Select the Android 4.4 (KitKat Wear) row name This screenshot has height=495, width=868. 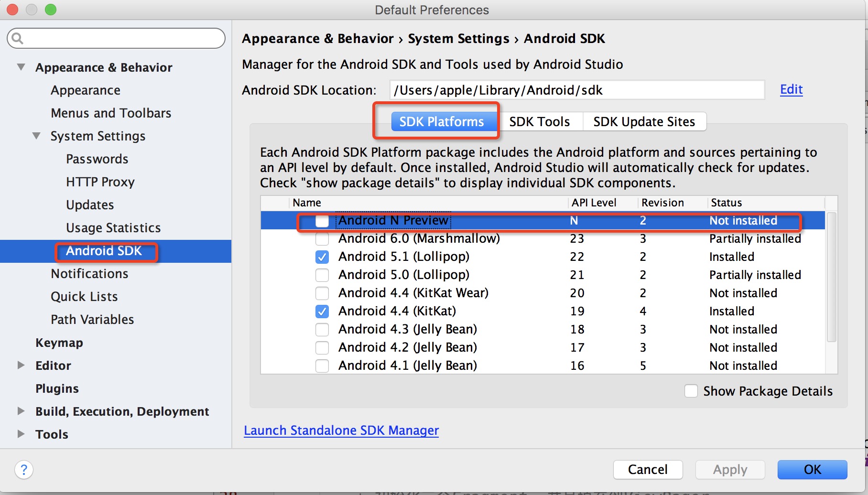pos(413,293)
